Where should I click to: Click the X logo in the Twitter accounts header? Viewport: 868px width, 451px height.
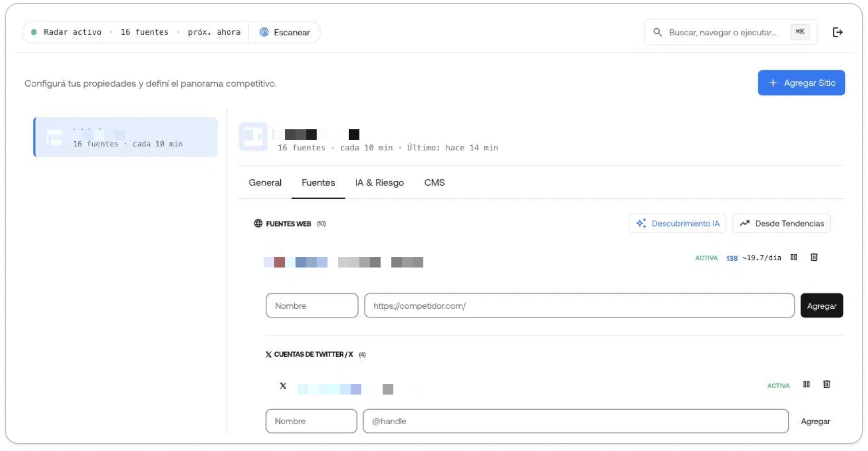pyautogui.click(x=269, y=355)
